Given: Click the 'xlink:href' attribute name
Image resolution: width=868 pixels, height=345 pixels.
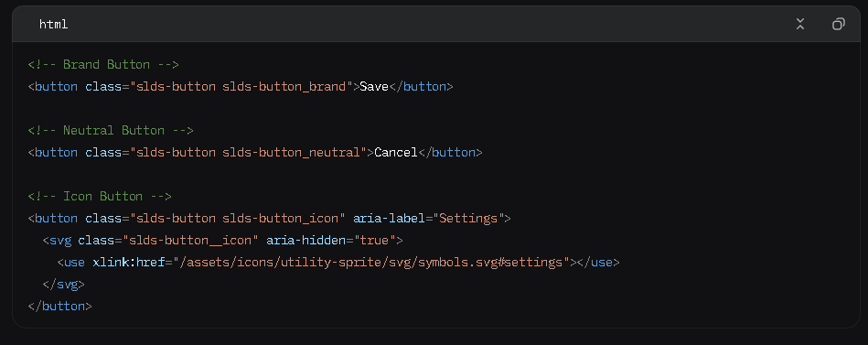Looking at the screenshot, I should 128,262.
